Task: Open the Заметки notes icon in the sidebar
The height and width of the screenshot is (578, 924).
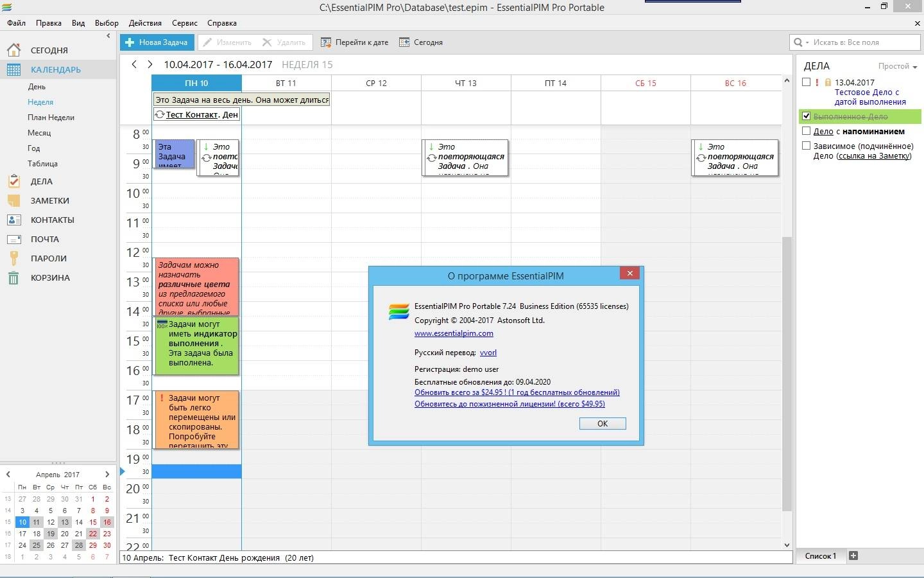Action: (x=13, y=200)
